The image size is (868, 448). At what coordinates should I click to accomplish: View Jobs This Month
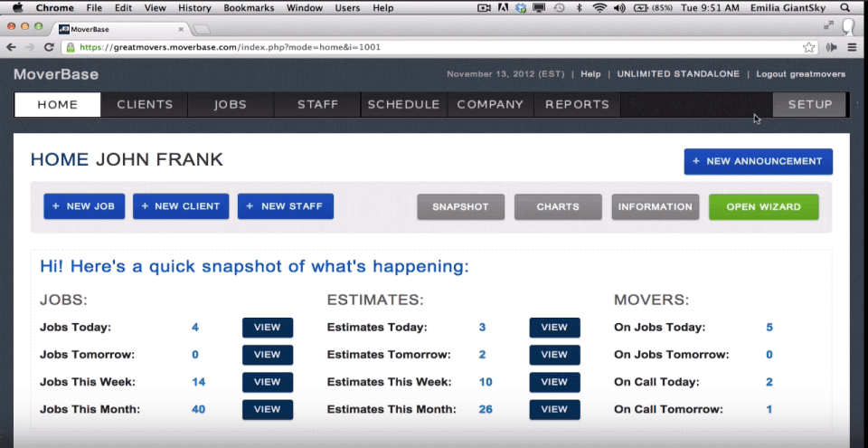click(268, 409)
